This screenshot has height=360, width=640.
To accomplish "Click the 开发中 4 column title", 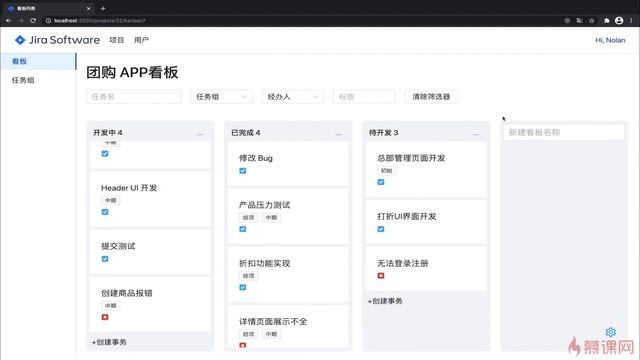I will [x=108, y=133].
